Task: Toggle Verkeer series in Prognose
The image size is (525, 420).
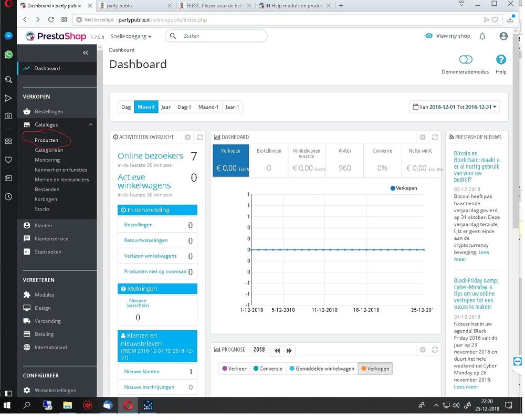Action: pyautogui.click(x=234, y=369)
